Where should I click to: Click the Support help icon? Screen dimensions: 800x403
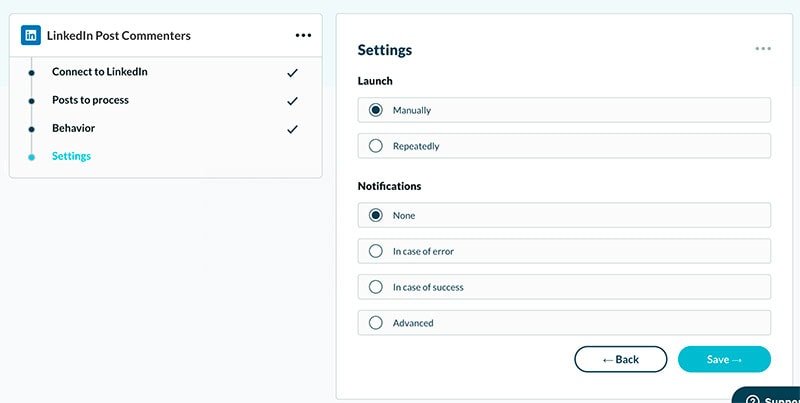coord(753,400)
